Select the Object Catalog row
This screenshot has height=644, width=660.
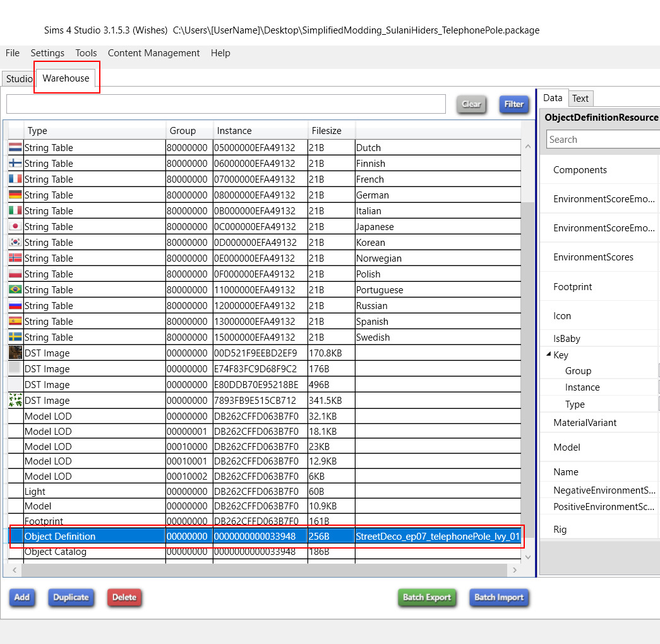[x=265, y=552]
